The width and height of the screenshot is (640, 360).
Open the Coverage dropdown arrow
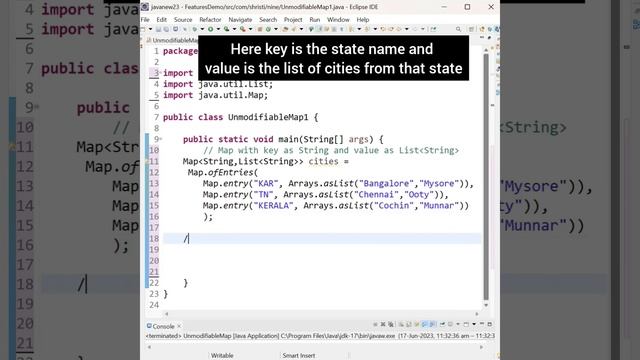234,29
